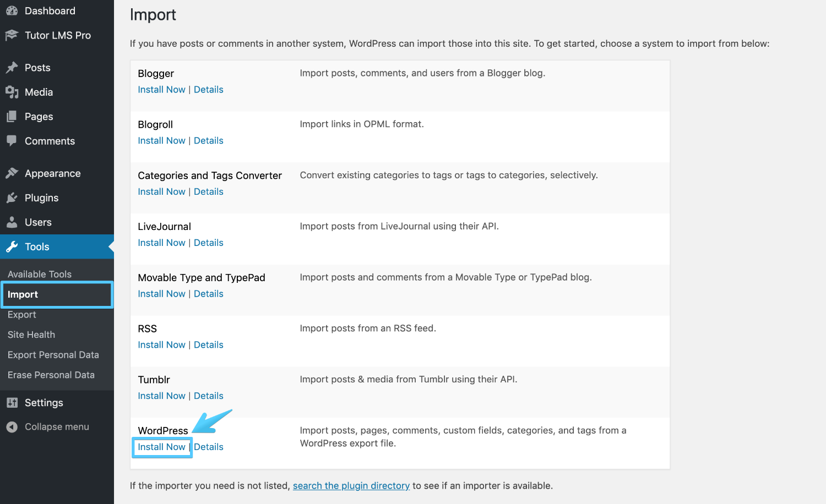Viewport: 826px width, 504px height.
Task: View Details for the Blogger importer
Action: tap(209, 90)
